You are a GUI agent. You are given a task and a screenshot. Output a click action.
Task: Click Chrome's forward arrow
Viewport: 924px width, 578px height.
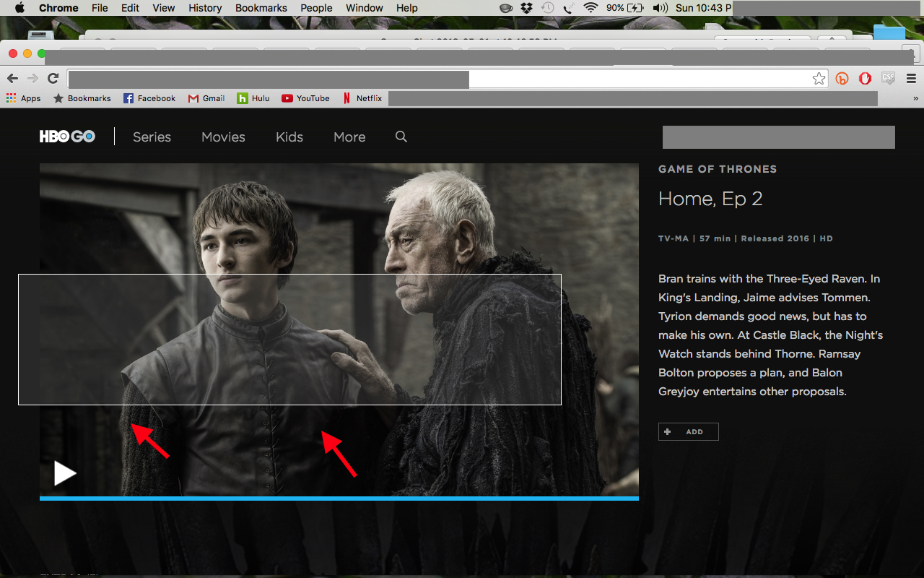(32, 78)
